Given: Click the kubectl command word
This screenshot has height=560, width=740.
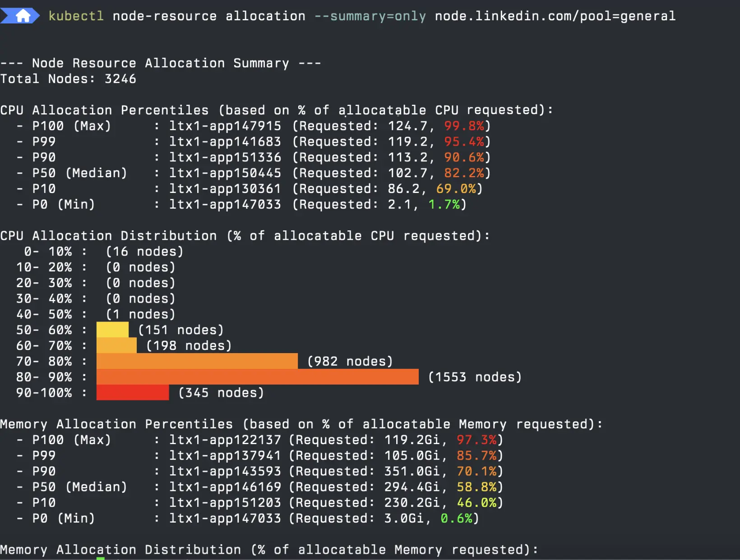Looking at the screenshot, I should coord(76,16).
